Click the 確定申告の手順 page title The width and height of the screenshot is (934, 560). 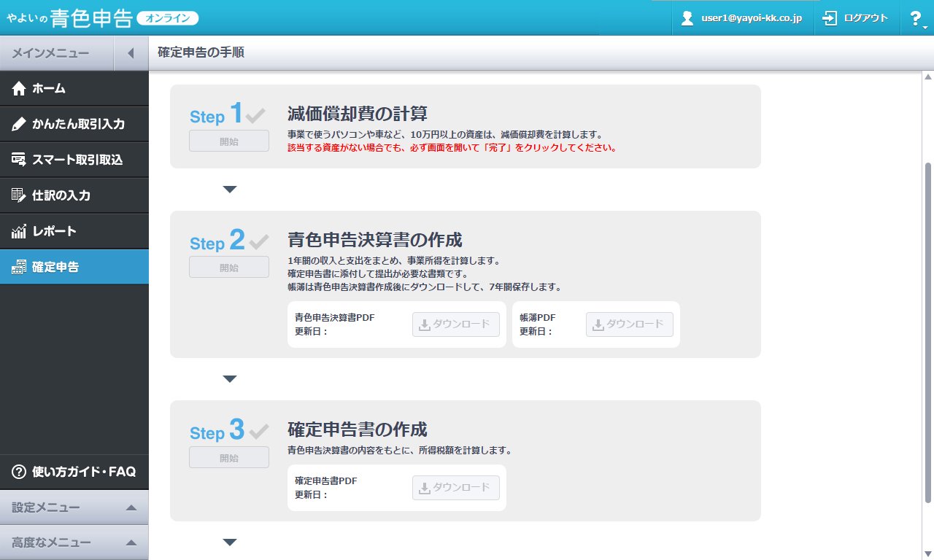tap(201, 53)
